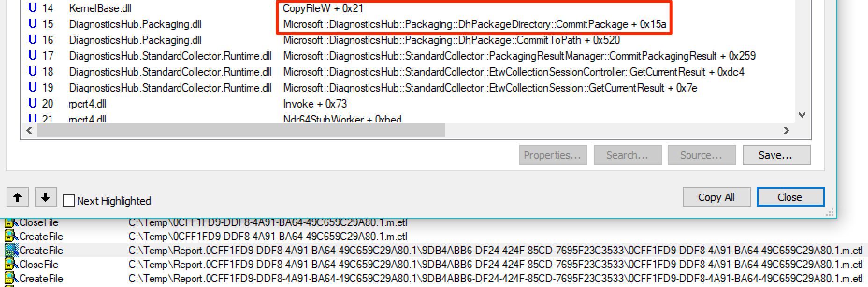Click CopyFileW + 0x21 location
868x287 pixels.
coord(323,8)
